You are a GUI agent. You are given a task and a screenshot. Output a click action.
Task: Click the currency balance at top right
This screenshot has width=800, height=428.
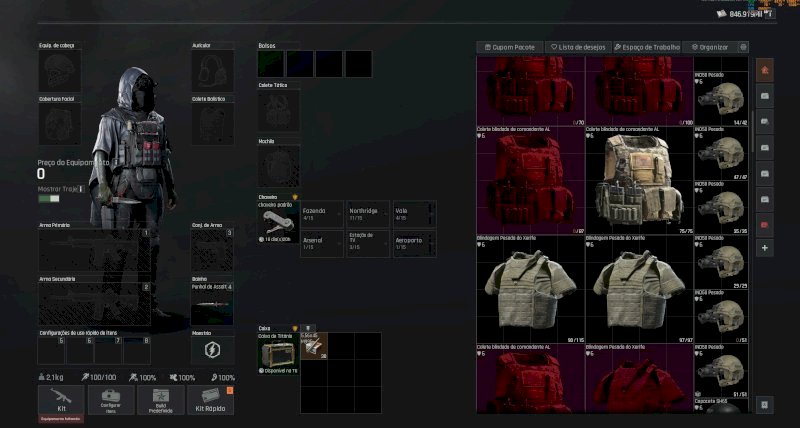point(746,14)
